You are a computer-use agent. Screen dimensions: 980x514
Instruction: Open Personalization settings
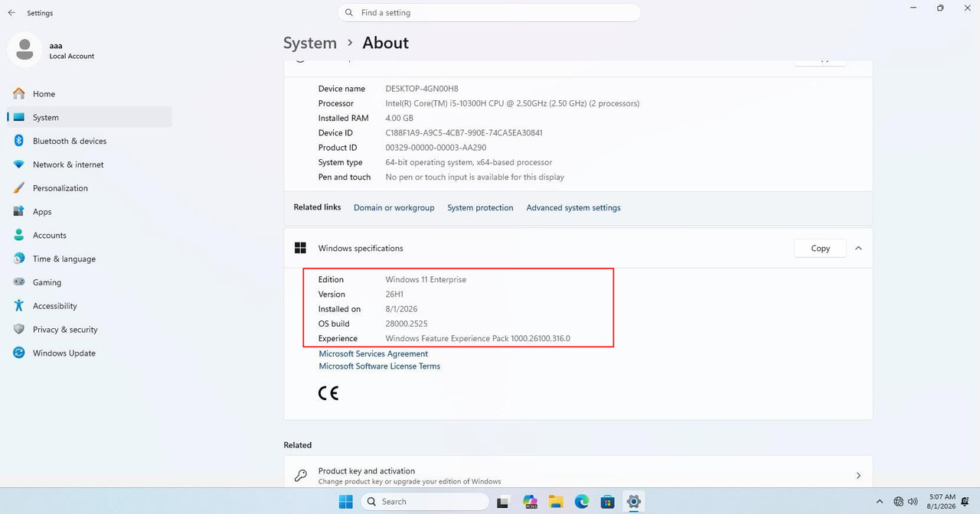coord(90,188)
